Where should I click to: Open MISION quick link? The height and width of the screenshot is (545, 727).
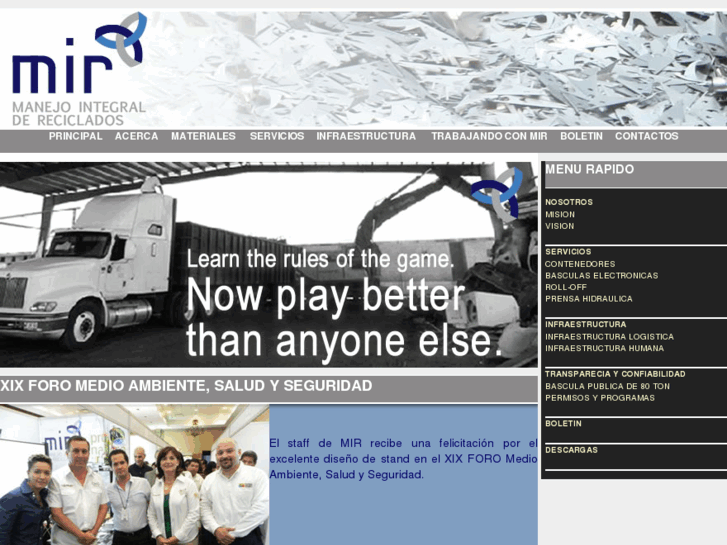point(560,214)
